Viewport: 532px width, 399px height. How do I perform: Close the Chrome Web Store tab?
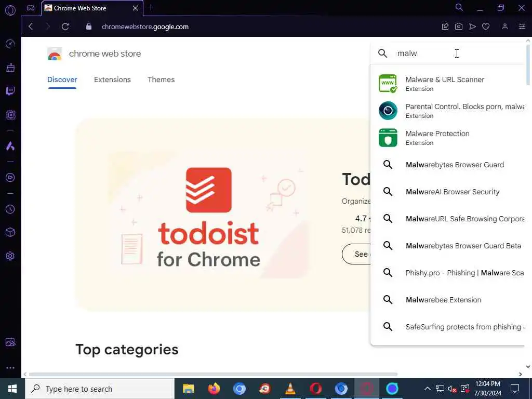click(x=136, y=8)
